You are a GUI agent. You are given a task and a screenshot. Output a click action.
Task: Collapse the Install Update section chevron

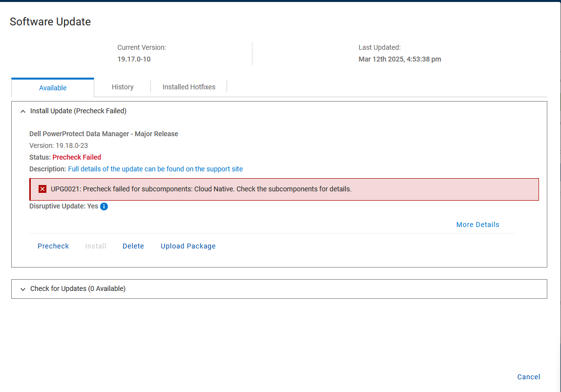point(22,111)
